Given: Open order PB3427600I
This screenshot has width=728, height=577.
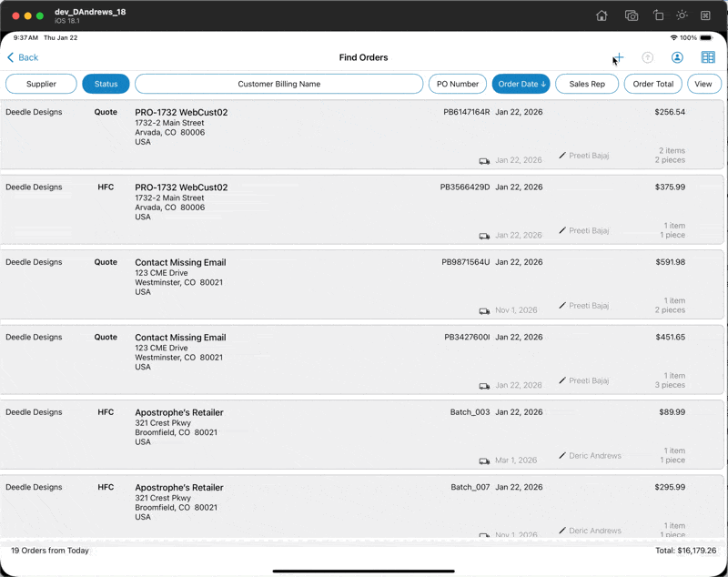Looking at the screenshot, I should 361,359.
